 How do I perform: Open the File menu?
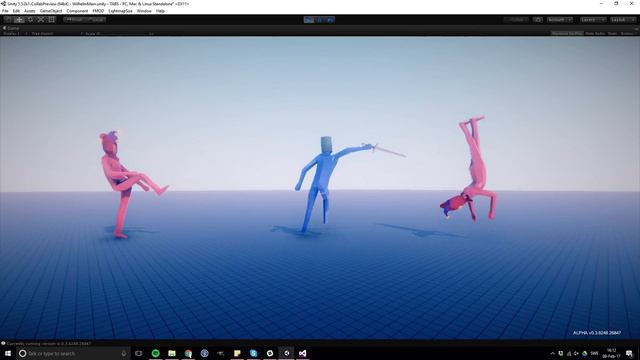pyautogui.click(x=5, y=11)
